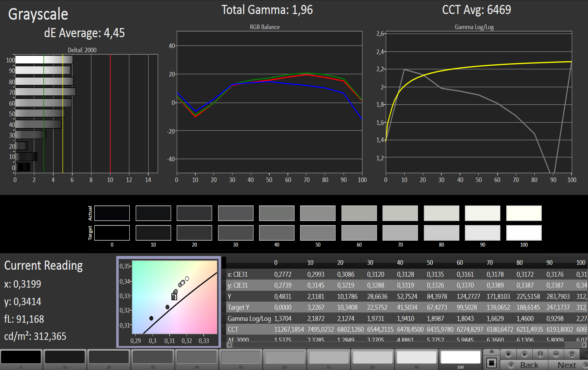The width and height of the screenshot is (588, 370).
Task: Click the gamma value '0,9298'
Action: (x=555, y=318)
